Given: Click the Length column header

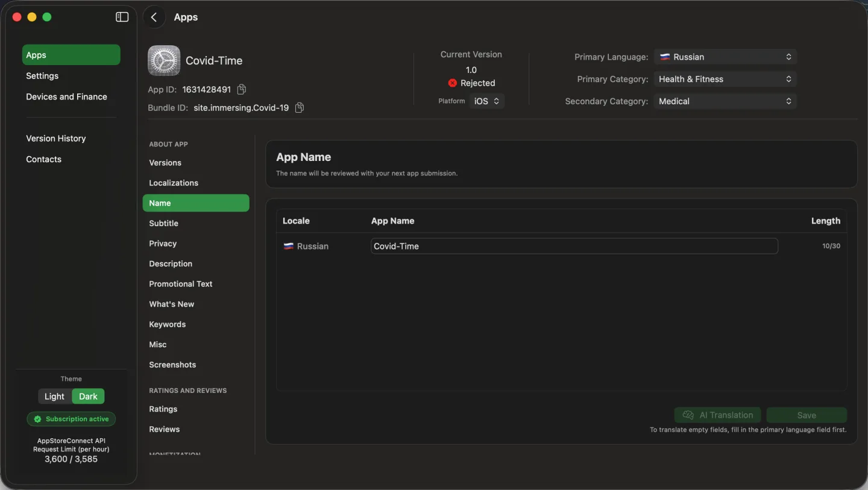Looking at the screenshot, I should [826, 221].
